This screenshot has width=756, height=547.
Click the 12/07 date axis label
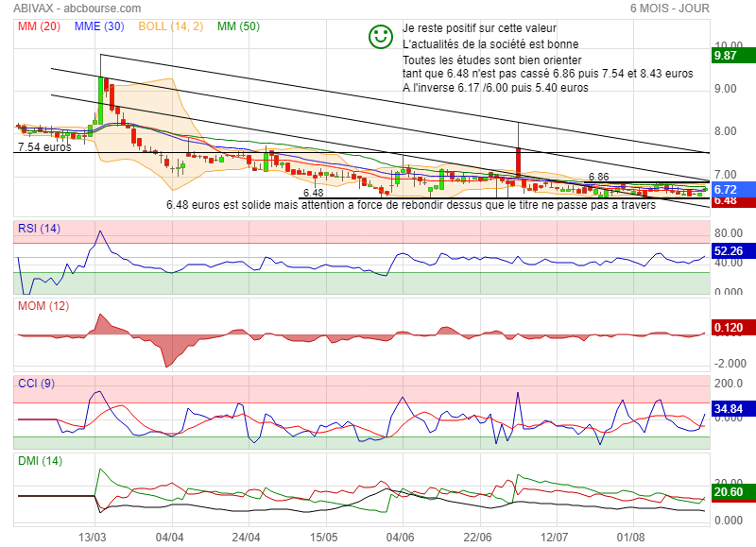point(555,538)
